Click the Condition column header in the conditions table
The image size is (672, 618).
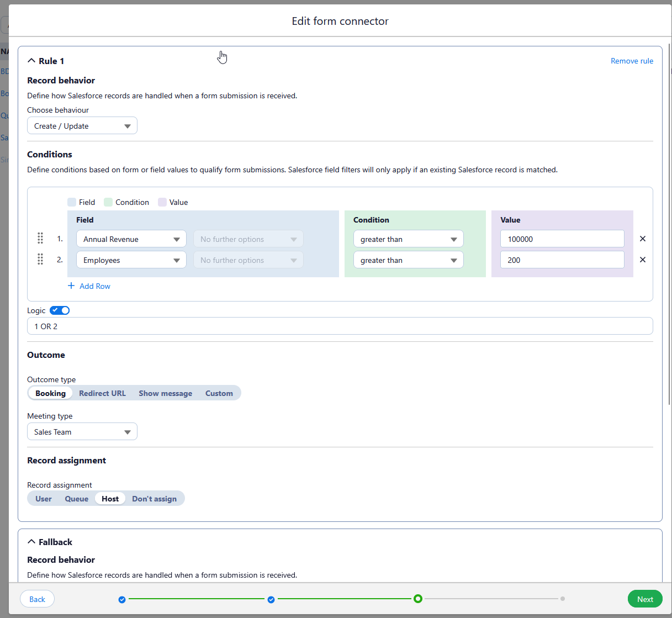371,220
